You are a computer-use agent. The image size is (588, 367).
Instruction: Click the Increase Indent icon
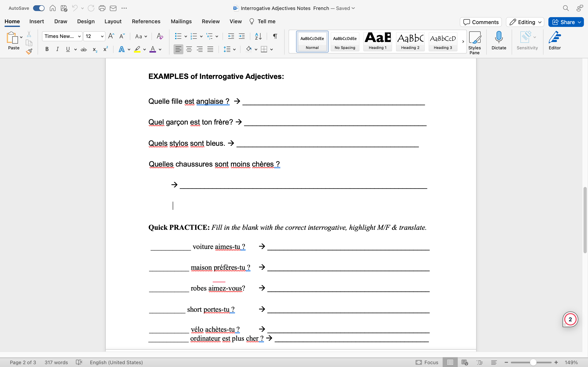pos(242,36)
